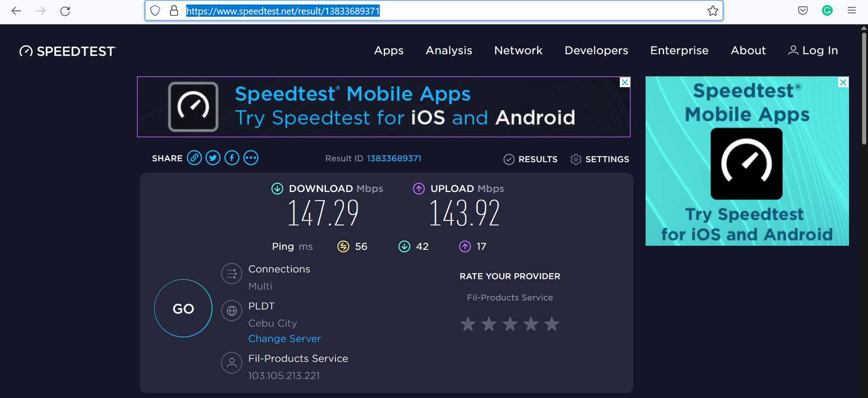Viewport: 868px width, 398px height.
Task: Open the Developers menu
Action: tap(596, 51)
